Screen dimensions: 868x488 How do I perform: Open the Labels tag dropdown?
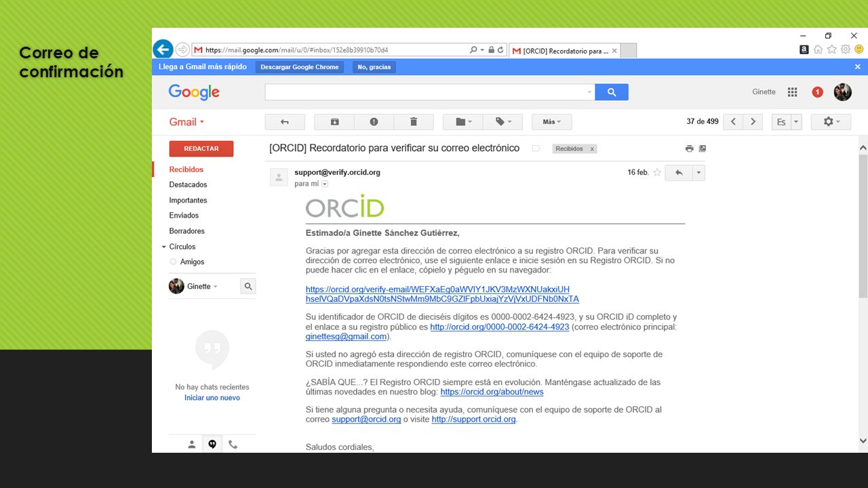coord(502,122)
